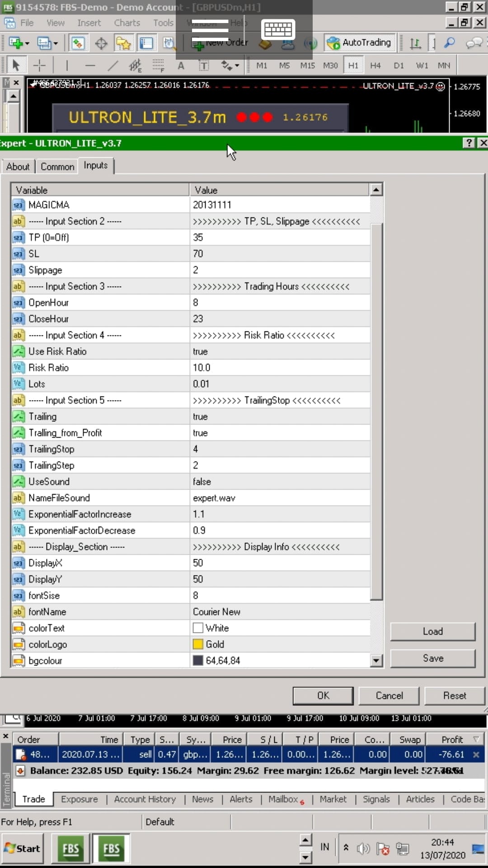Switch to the Common tab
488x868 pixels.
[57, 167]
